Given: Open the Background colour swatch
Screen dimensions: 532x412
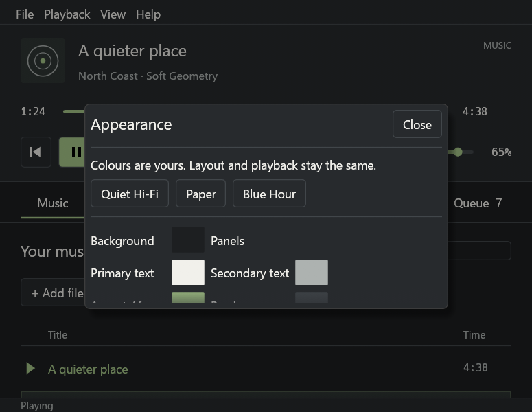Looking at the screenshot, I should point(188,240).
